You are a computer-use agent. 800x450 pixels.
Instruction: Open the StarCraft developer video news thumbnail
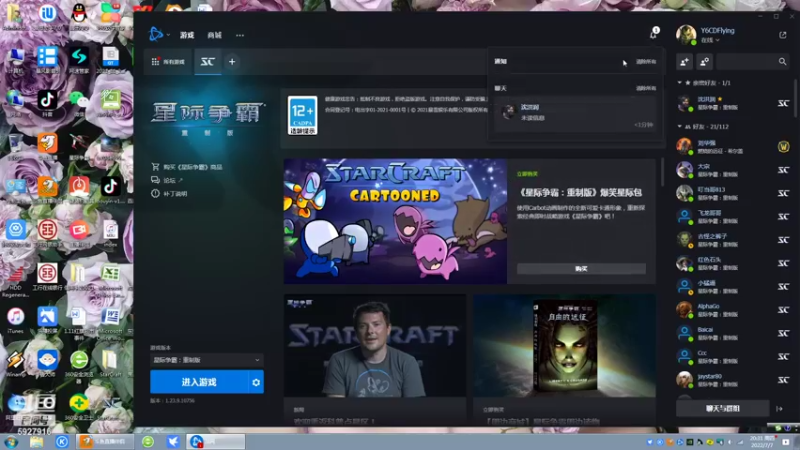[x=375, y=345]
